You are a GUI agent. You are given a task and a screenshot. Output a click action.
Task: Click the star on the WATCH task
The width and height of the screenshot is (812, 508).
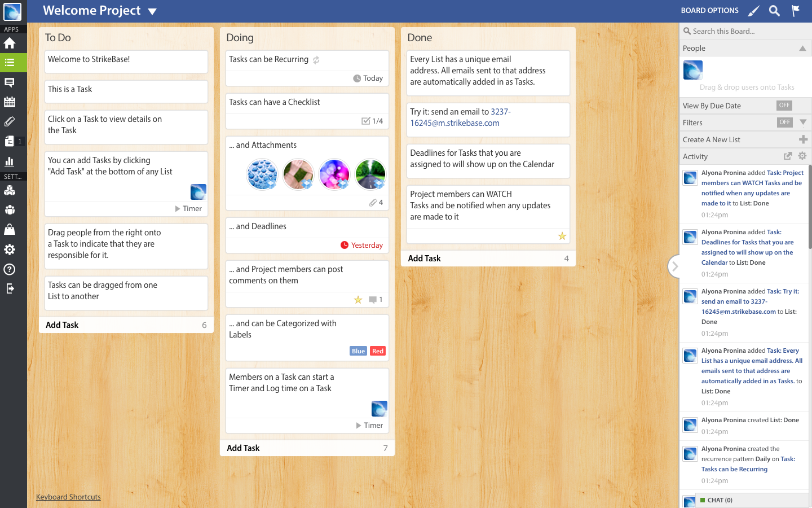[562, 236]
